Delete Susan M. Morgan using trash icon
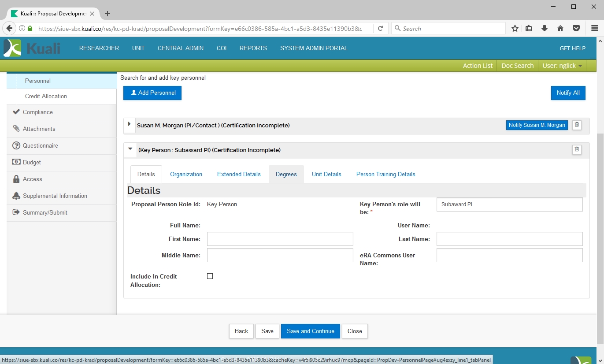Image resolution: width=604 pixels, height=364 pixels. 577,125
